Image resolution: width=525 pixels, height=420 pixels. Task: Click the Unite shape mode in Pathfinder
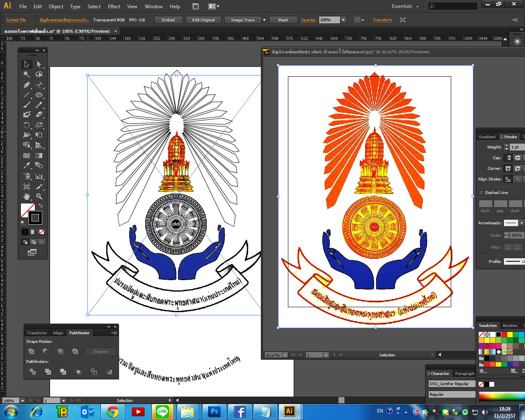click(x=31, y=351)
